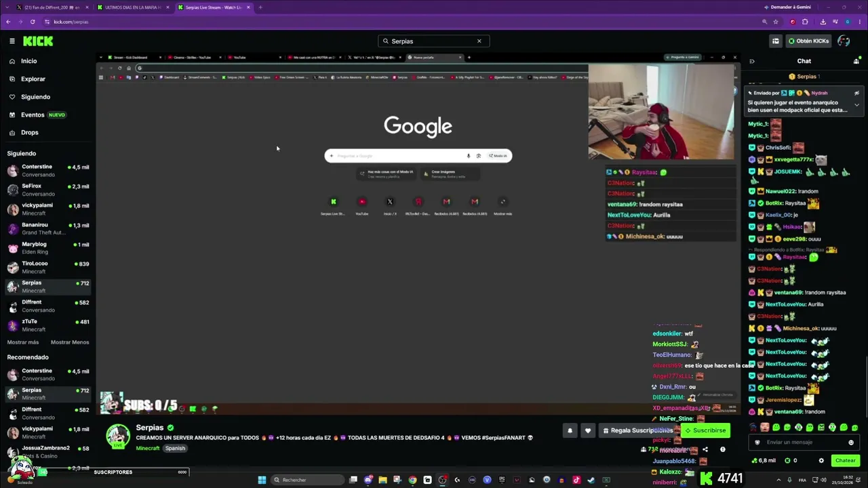868x488 pixels.
Task: Open Conterstine channel under Siguiendo
Action: click(x=47, y=171)
